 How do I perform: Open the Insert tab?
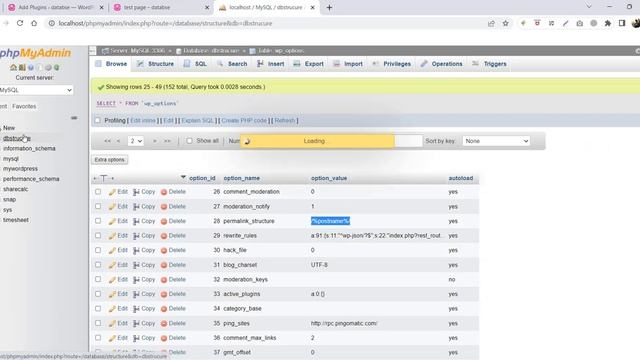[x=271, y=64]
